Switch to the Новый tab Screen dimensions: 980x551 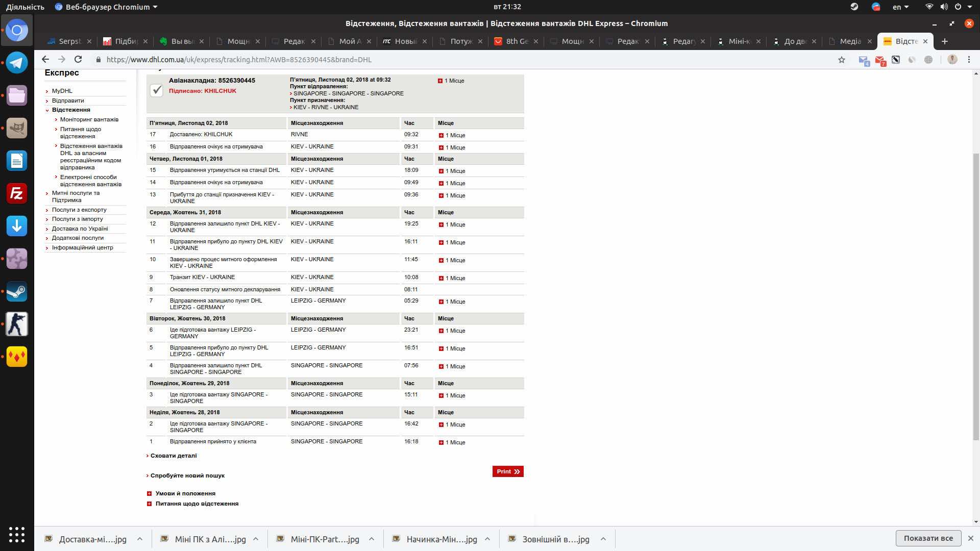click(405, 41)
